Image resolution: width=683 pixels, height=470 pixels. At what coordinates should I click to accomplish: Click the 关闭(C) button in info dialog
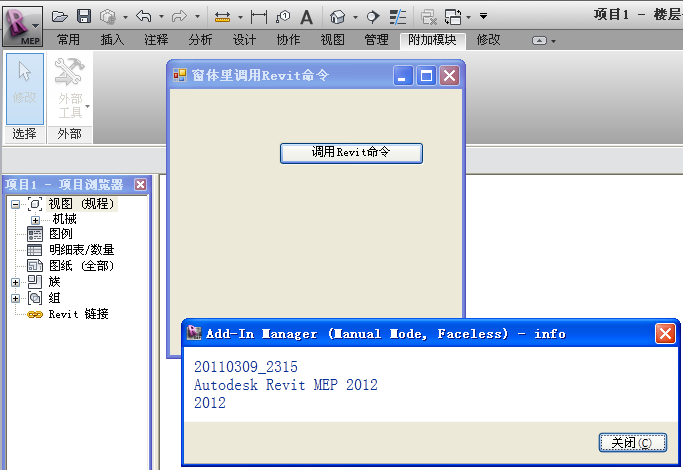pos(632,443)
